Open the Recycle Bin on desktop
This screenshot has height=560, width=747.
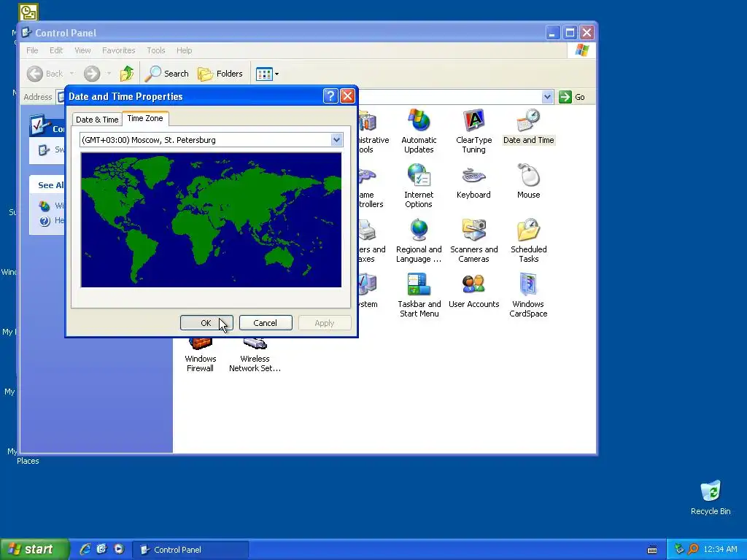pyautogui.click(x=711, y=497)
